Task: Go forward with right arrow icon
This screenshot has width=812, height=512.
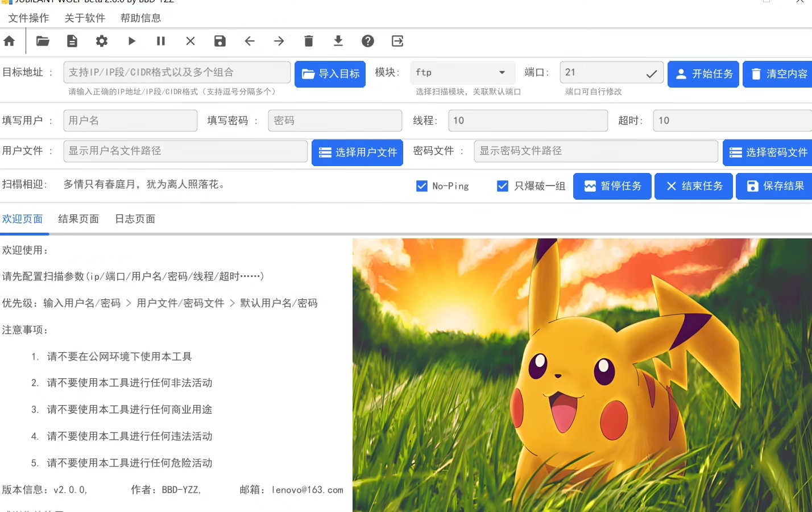Action: coord(279,41)
